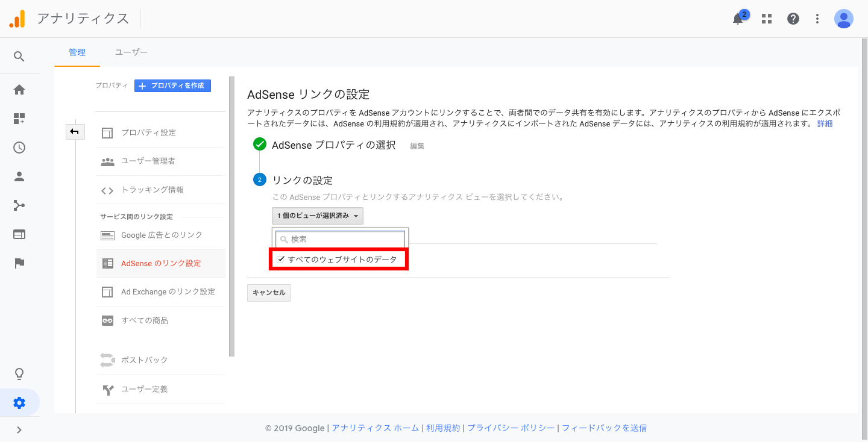The width and height of the screenshot is (868, 442).
Task: Open the three-dot more options menu
Action: pos(817,19)
